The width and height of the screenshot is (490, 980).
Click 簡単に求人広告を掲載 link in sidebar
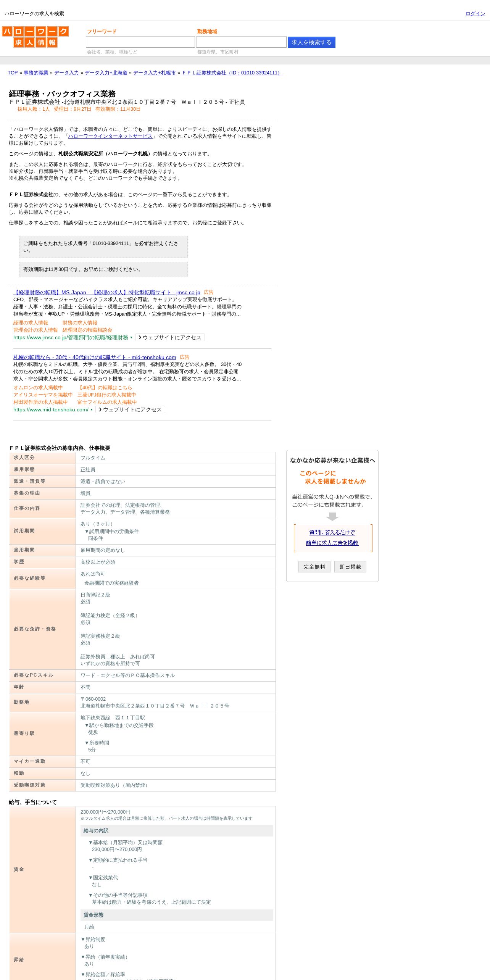[332, 543]
